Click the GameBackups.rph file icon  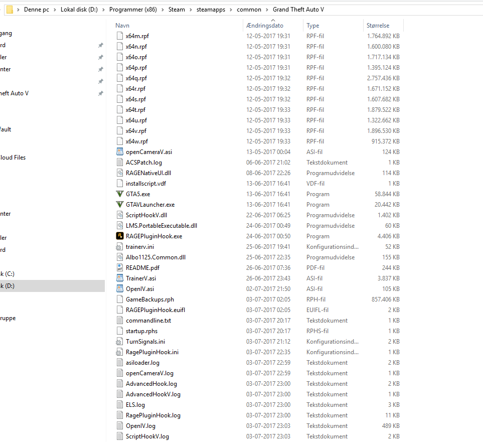(x=120, y=299)
